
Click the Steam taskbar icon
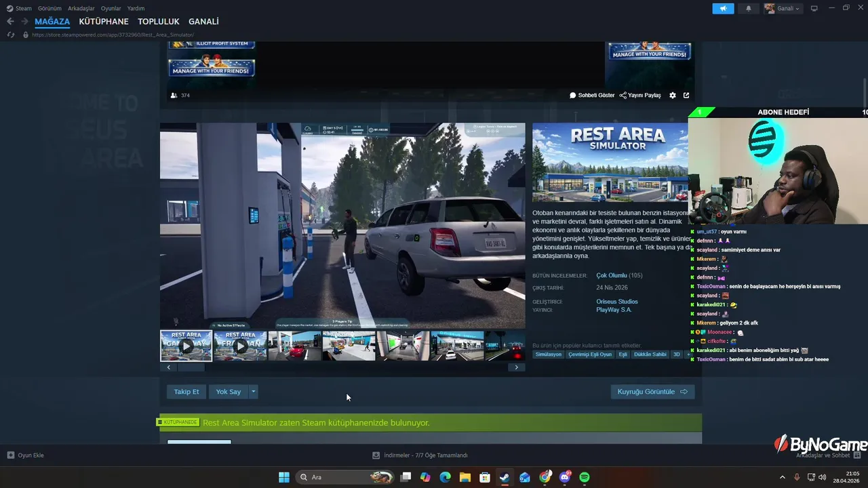point(505,477)
